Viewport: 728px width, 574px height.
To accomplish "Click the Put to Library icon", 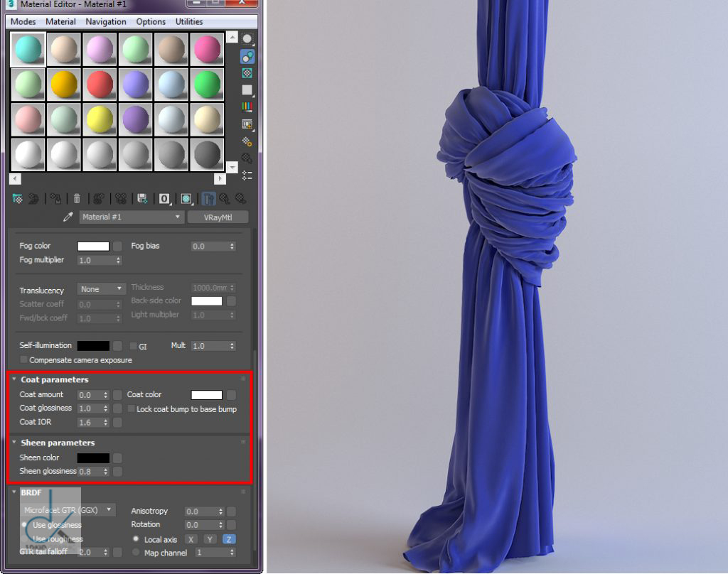I will point(142,199).
